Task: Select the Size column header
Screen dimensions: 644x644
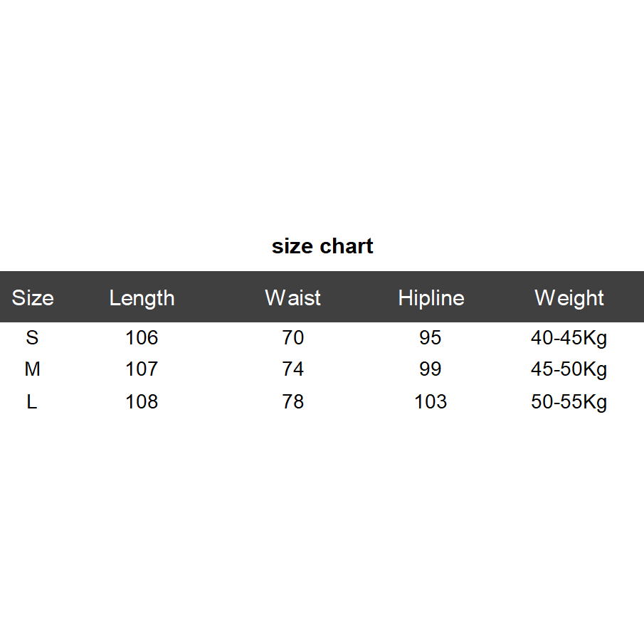Action: [33, 297]
